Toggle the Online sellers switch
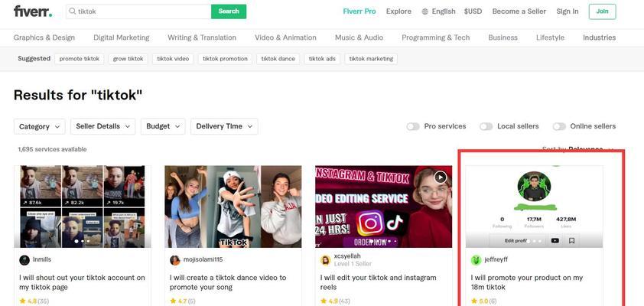644x306 pixels. 559,126
